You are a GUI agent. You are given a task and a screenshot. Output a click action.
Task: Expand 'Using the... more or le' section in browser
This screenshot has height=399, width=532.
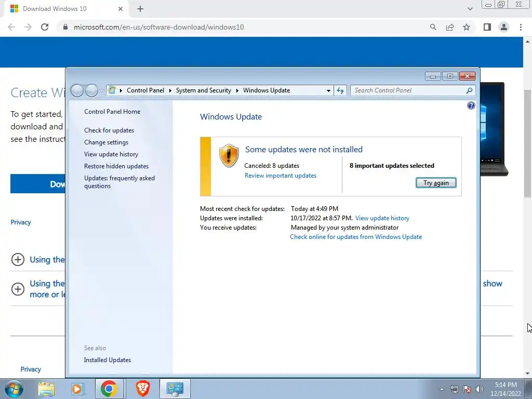[18, 289]
